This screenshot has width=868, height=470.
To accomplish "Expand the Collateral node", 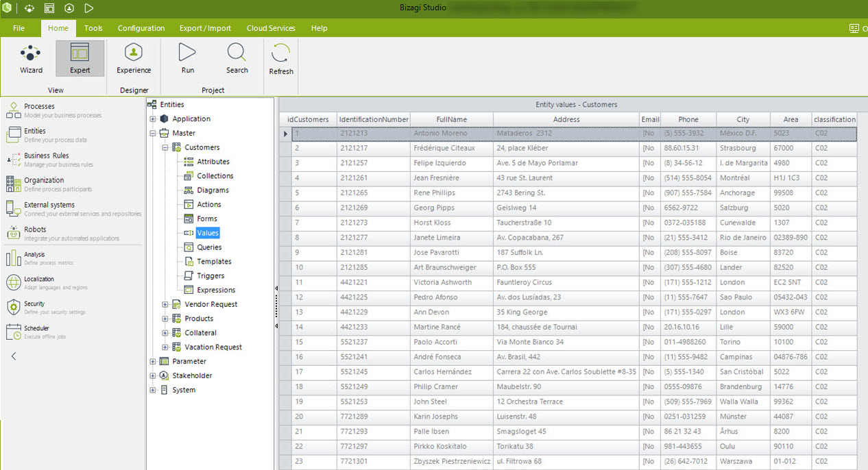I will tap(165, 333).
